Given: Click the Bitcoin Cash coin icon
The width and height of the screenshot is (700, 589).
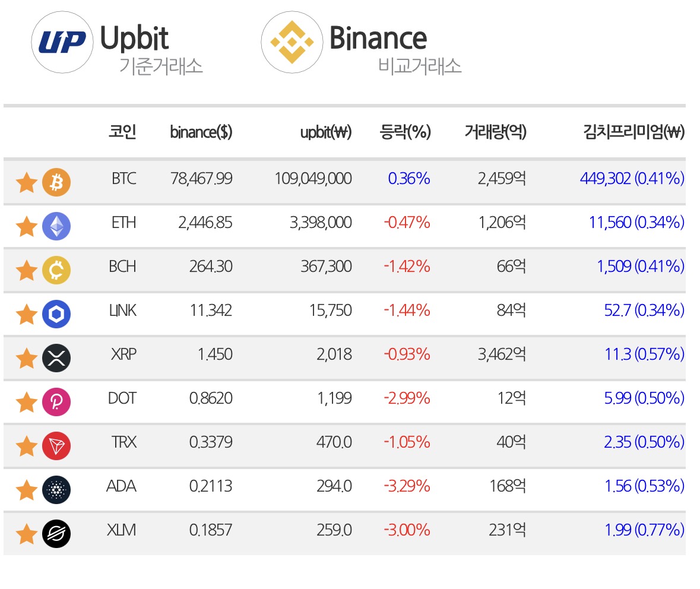Looking at the screenshot, I should (56, 270).
